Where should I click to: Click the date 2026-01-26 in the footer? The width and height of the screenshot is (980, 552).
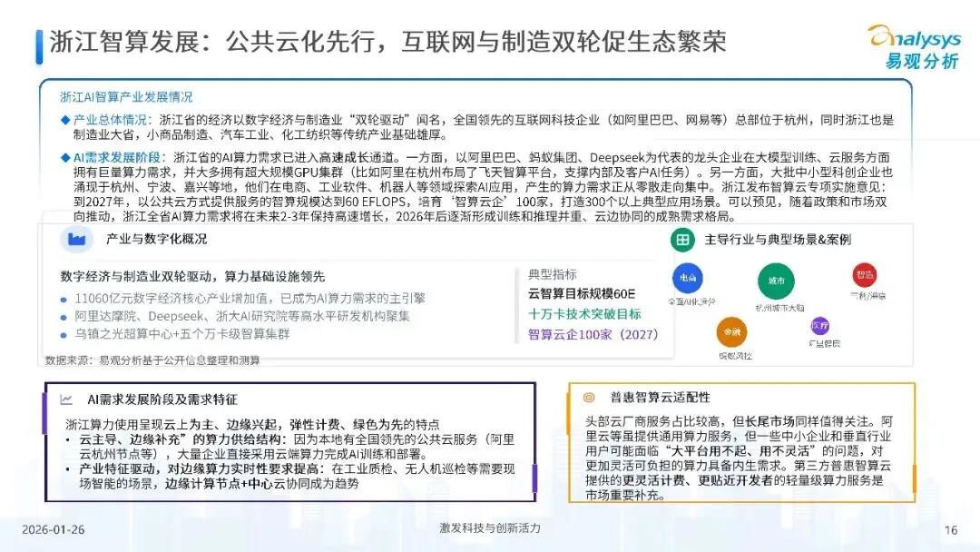click(54, 529)
